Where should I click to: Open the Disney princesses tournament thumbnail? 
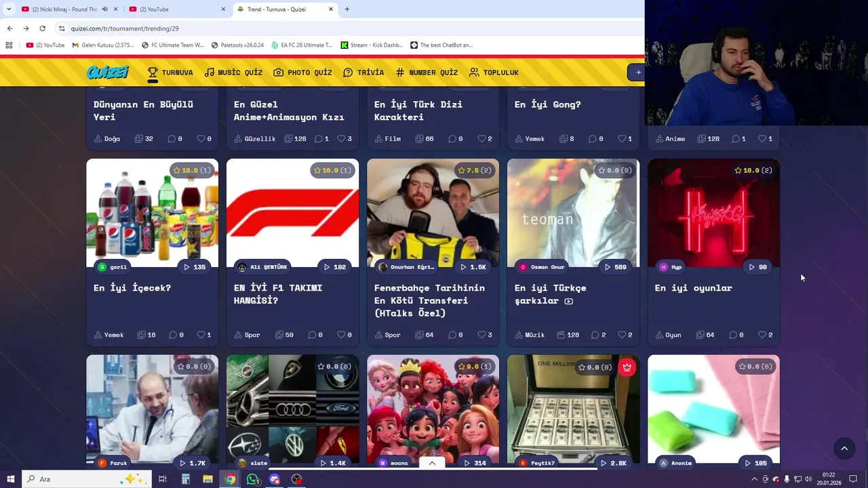[433, 409]
